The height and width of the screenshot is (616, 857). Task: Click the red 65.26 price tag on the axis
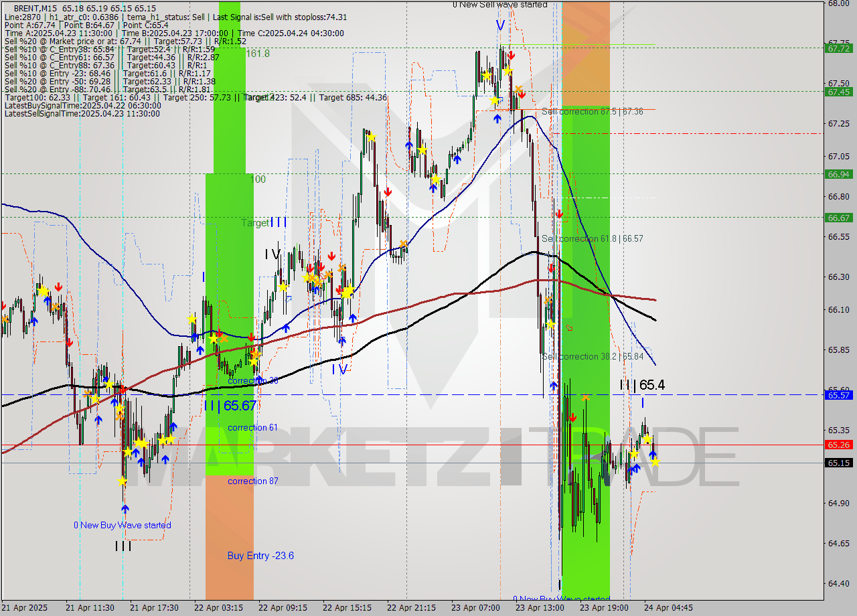[x=838, y=444]
